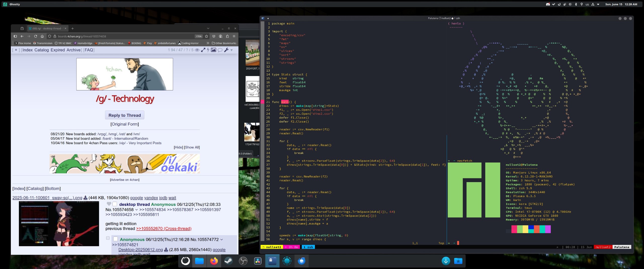The height and width of the screenshot is (269, 644).
Task: Open a new browser tab with plus button
Action: pos(72,28)
